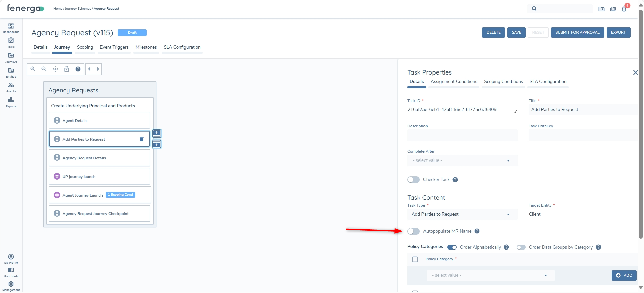
Task: Switch to the Scoping tab
Action: pos(85,47)
